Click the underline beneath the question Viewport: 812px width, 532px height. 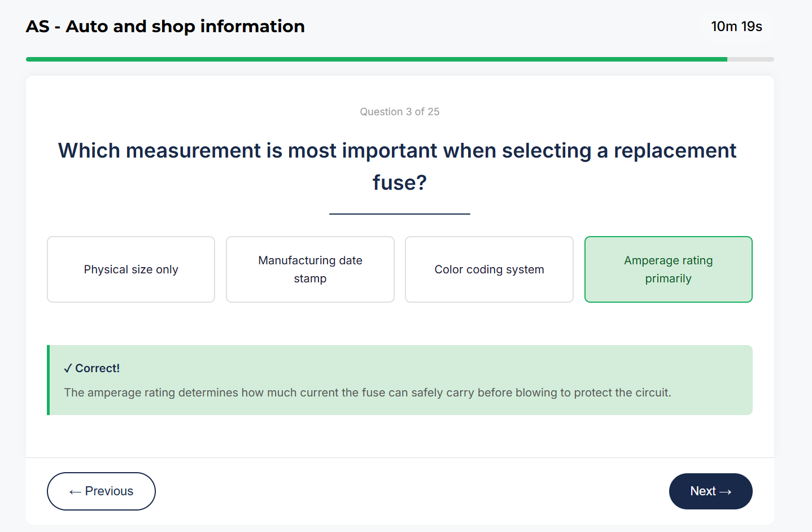click(x=399, y=213)
